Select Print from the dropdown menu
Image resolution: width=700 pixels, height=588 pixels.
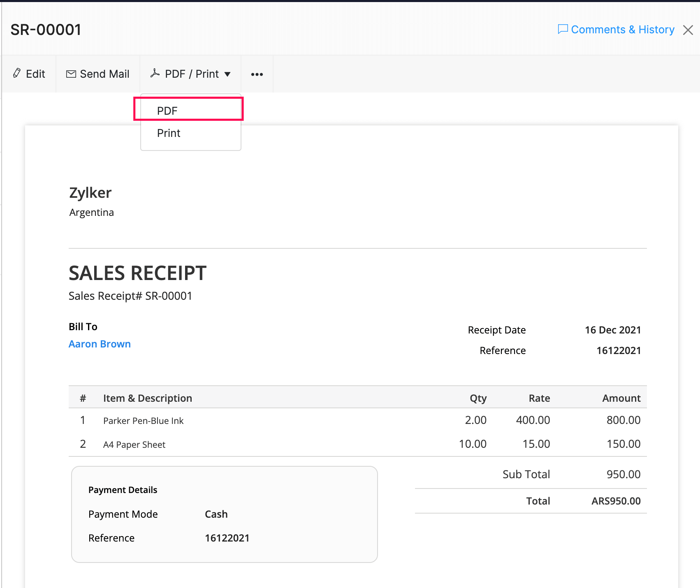coord(168,133)
